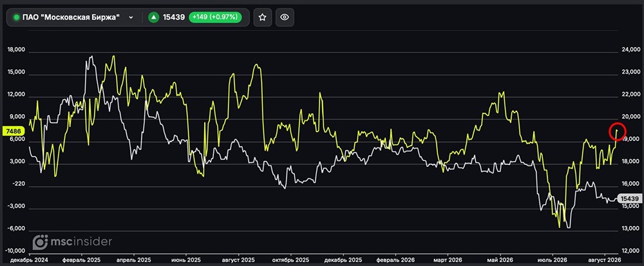Click the 12,000 left axis value
644x266 pixels.
(x=17, y=95)
